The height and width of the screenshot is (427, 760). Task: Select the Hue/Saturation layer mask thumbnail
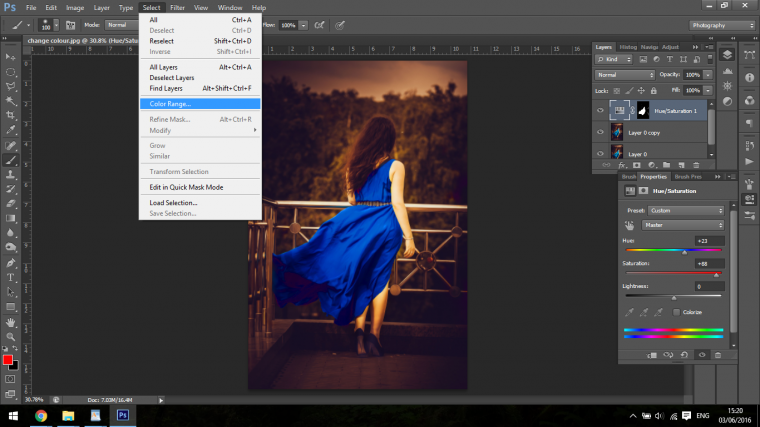coord(643,111)
